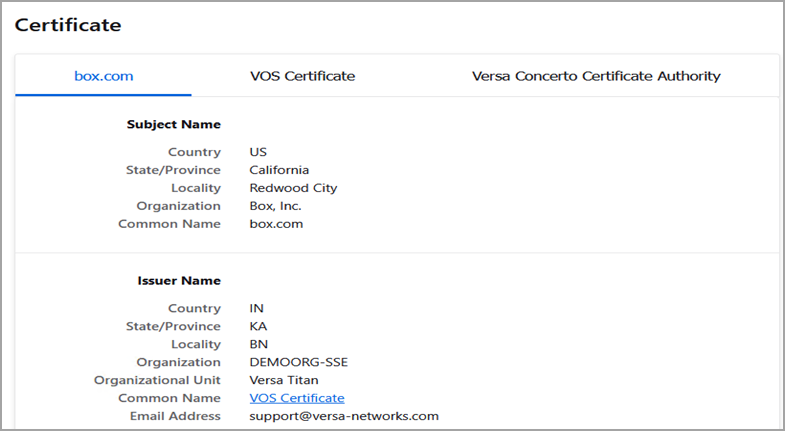The width and height of the screenshot is (785, 431).
Task: Open the VOS Certificate tab
Action: click(x=302, y=76)
